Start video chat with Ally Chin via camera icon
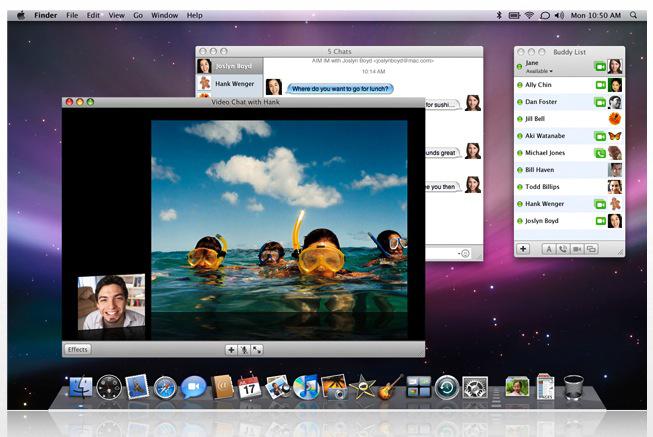653x437 pixels. (x=600, y=85)
